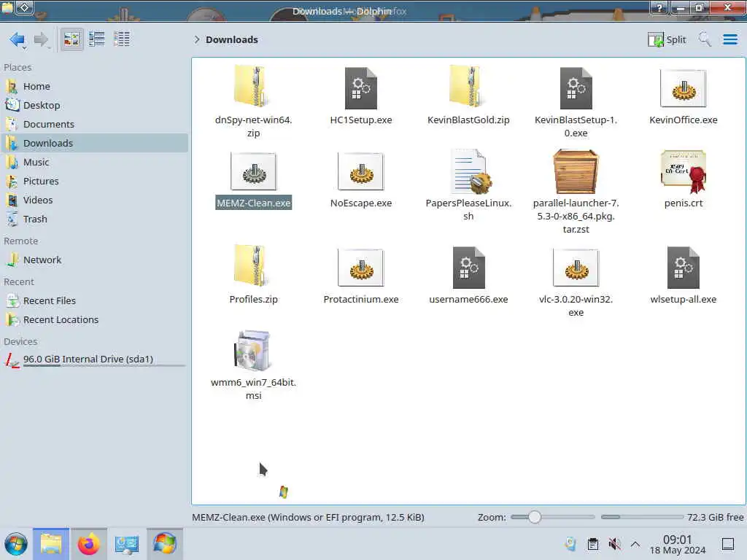
Task: Open clipboard tray icon
Action: point(592,544)
